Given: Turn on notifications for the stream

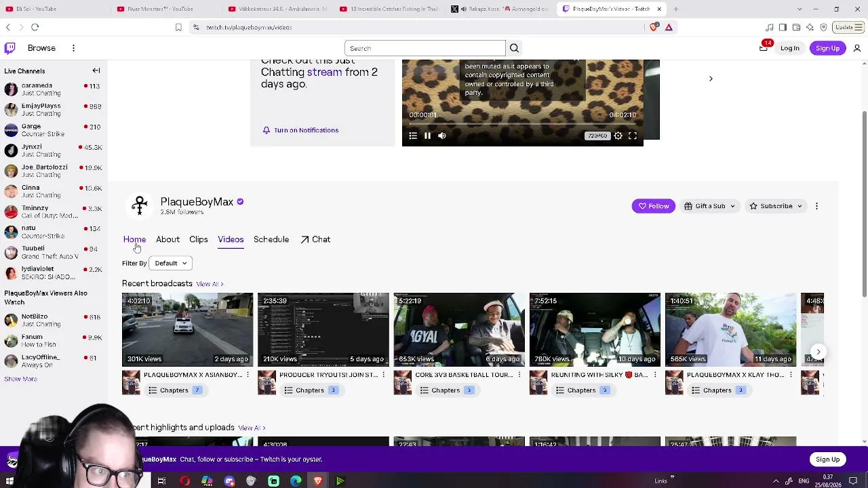Looking at the screenshot, I should 300,130.
